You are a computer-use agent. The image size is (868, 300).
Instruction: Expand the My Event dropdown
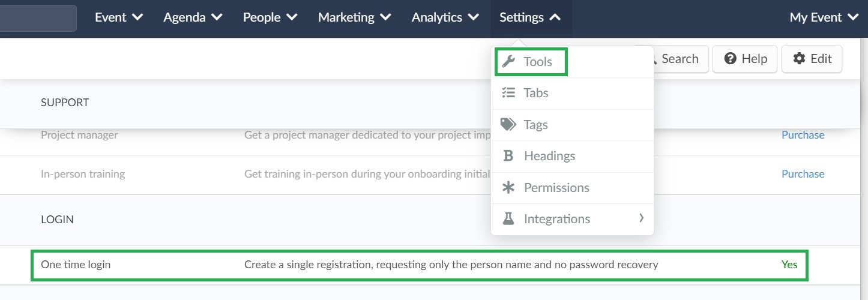pyautogui.click(x=824, y=17)
